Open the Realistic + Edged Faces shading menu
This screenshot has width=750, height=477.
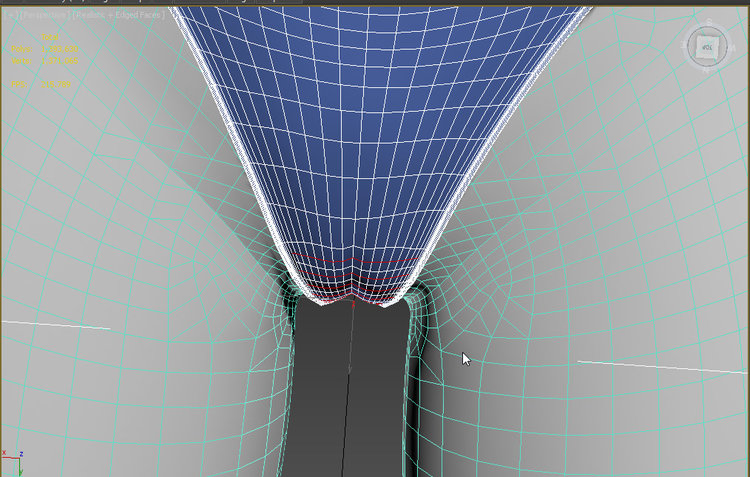[x=119, y=15]
